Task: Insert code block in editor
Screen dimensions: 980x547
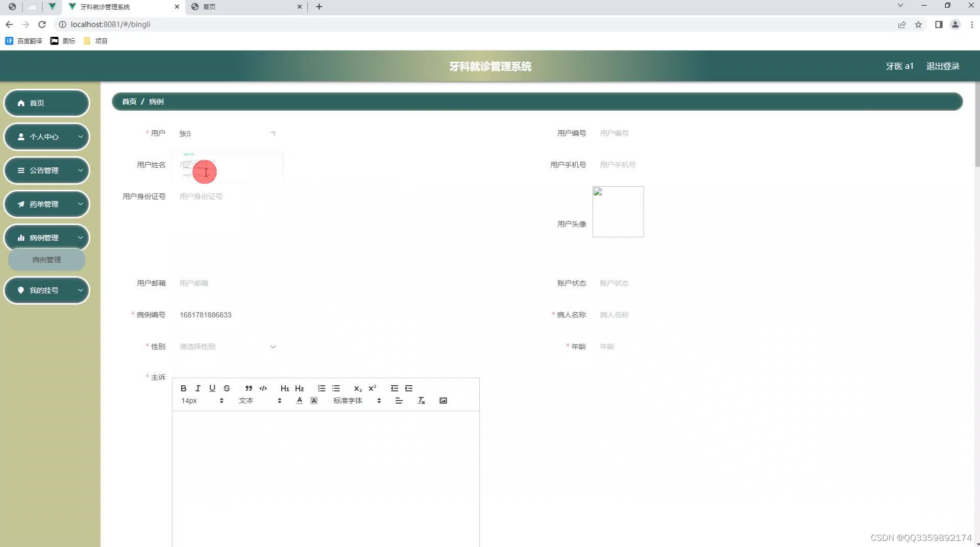Action: pyautogui.click(x=263, y=388)
